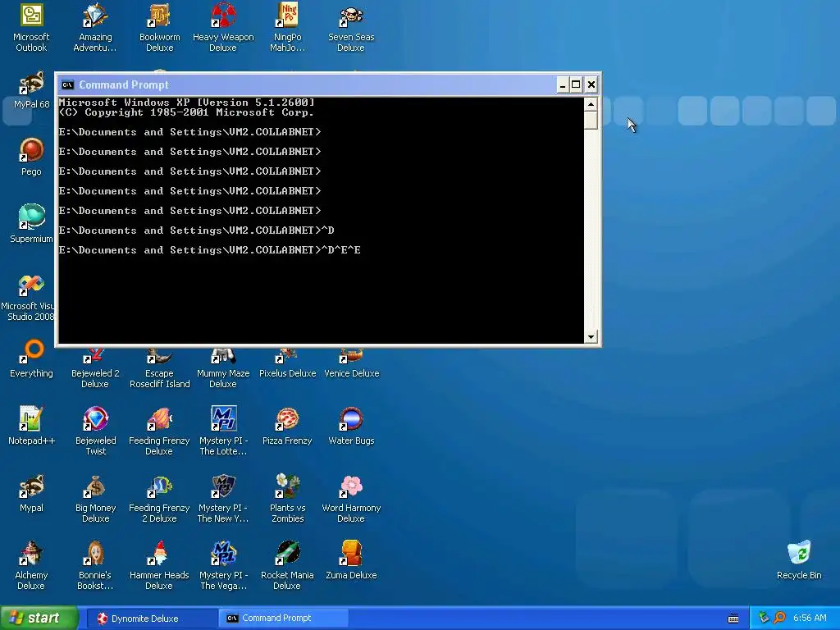Select Bonnie's Bookstore desktop icon
This screenshot has width=840, height=630.
pyautogui.click(x=95, y=566)
